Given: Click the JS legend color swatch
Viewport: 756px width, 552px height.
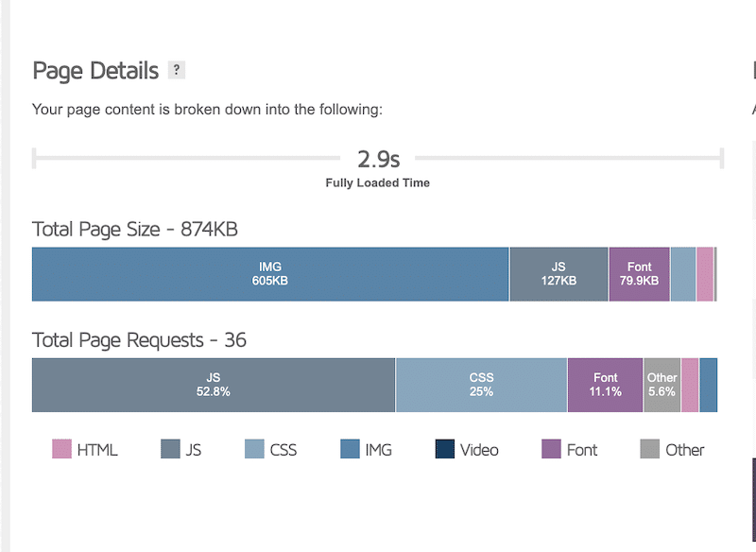Looking at the screenshot, I should click(x=170, y=449).
